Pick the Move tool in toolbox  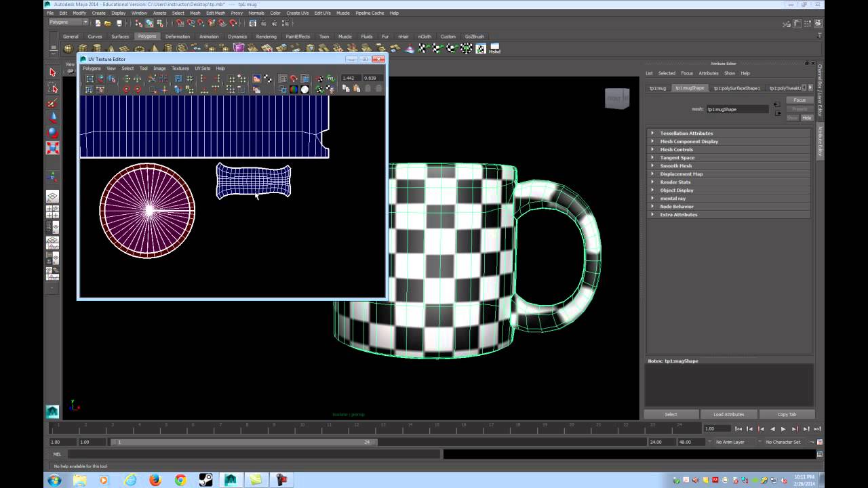coord(53,118)
